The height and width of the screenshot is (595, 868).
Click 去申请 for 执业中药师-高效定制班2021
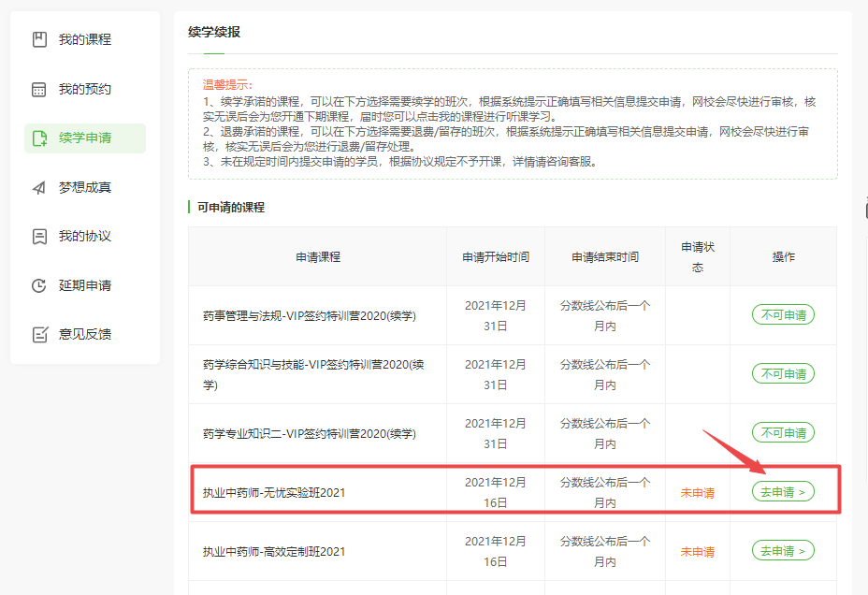783,551
